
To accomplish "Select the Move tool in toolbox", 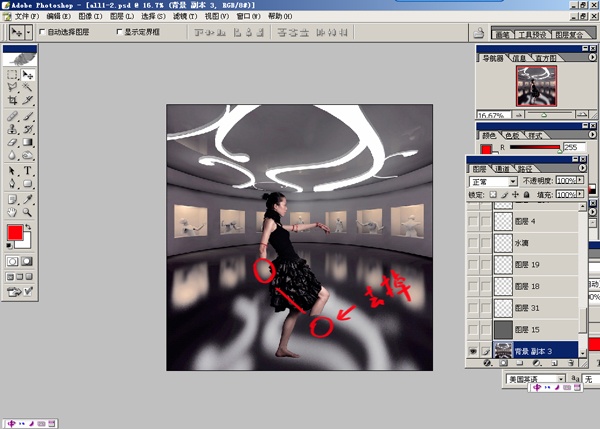I will click(27, 74).
